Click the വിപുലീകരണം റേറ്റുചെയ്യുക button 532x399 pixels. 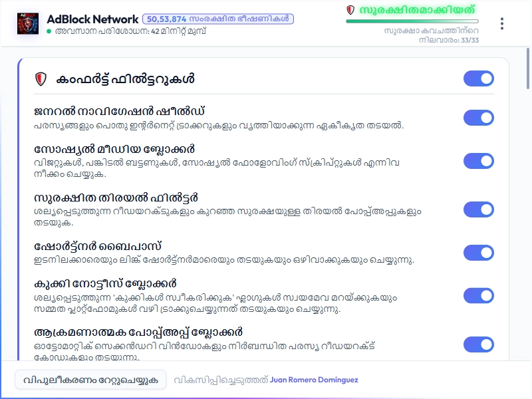pyautogui.click(x=90, y=380)
